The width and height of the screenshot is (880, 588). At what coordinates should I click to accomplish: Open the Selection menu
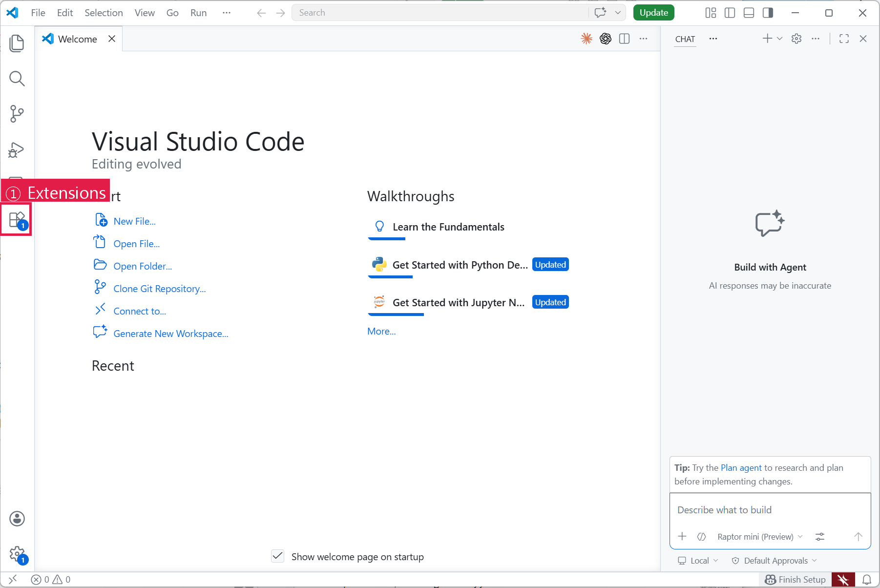coord(104,13)
